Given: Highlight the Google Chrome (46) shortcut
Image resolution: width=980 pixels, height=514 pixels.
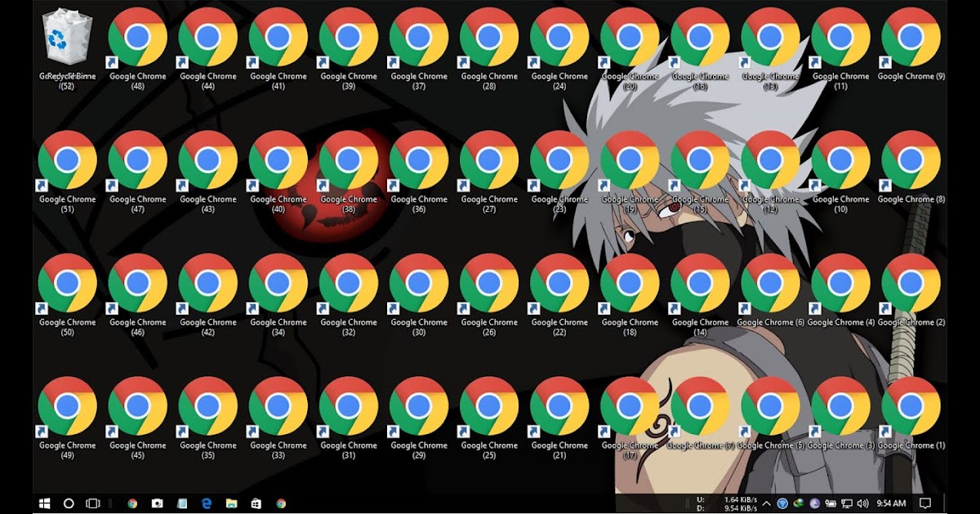Looking at the screenshot, I should [138, 295].
